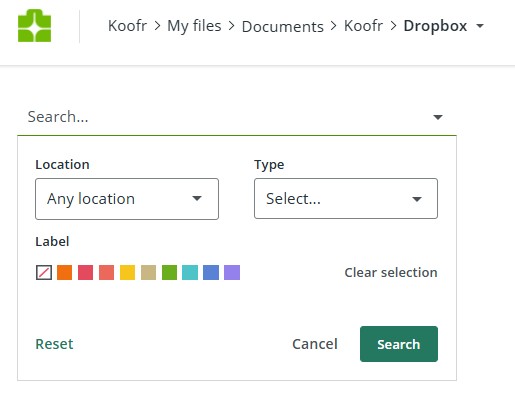Run the green Search button
Viewport: 515px width, 394px height.
399,344
